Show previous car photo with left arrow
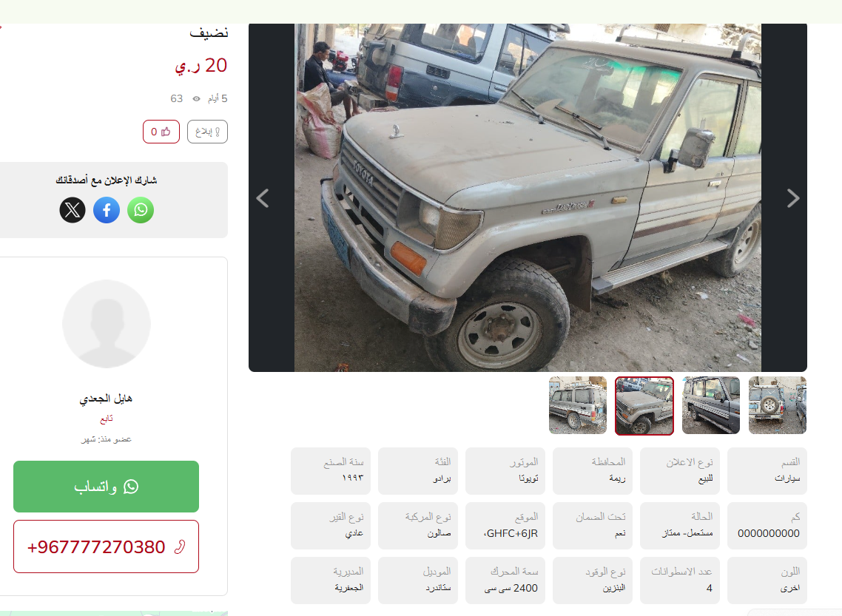Image resolution: width=842 pixels, height=616 pixels. [263, 198]
